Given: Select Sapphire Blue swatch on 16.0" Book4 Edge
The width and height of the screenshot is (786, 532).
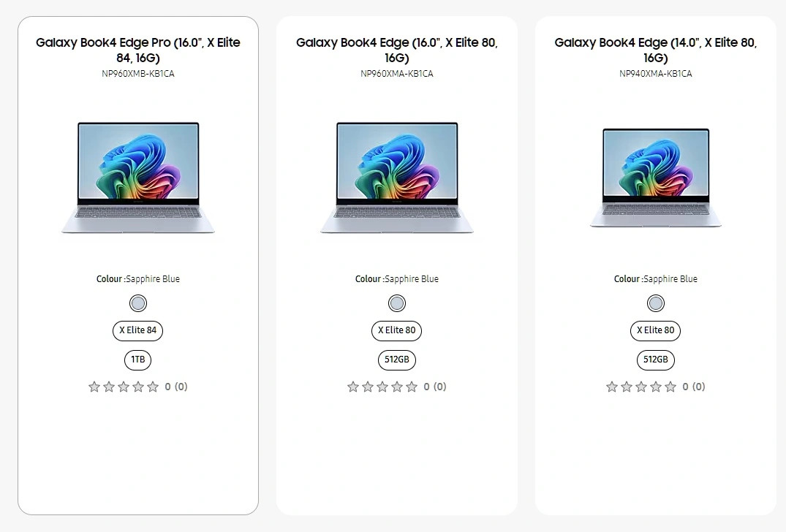Looking at the screenshot, I should (x=396, y=303).
